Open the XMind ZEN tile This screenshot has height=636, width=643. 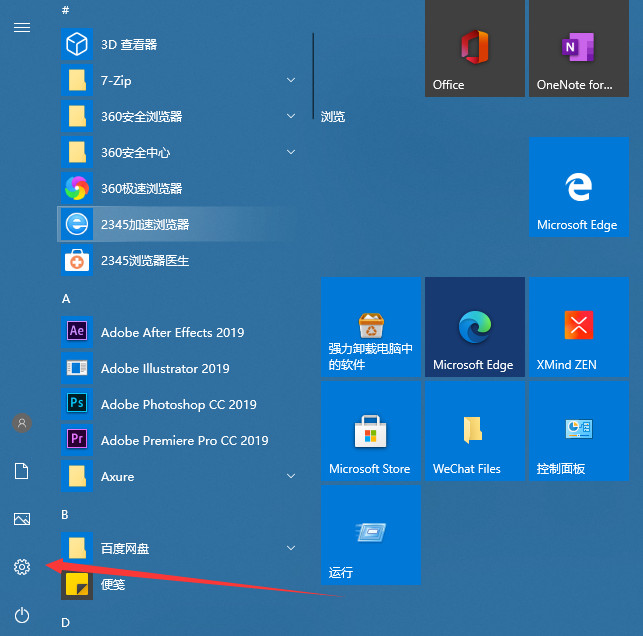(x=579, y=327)
